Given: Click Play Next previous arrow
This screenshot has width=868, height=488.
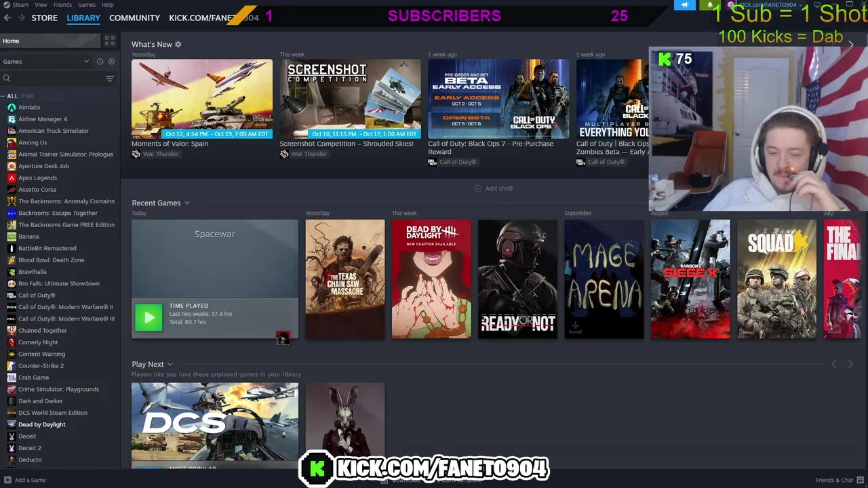Looking at the screenshot, I should coord(834,365).
